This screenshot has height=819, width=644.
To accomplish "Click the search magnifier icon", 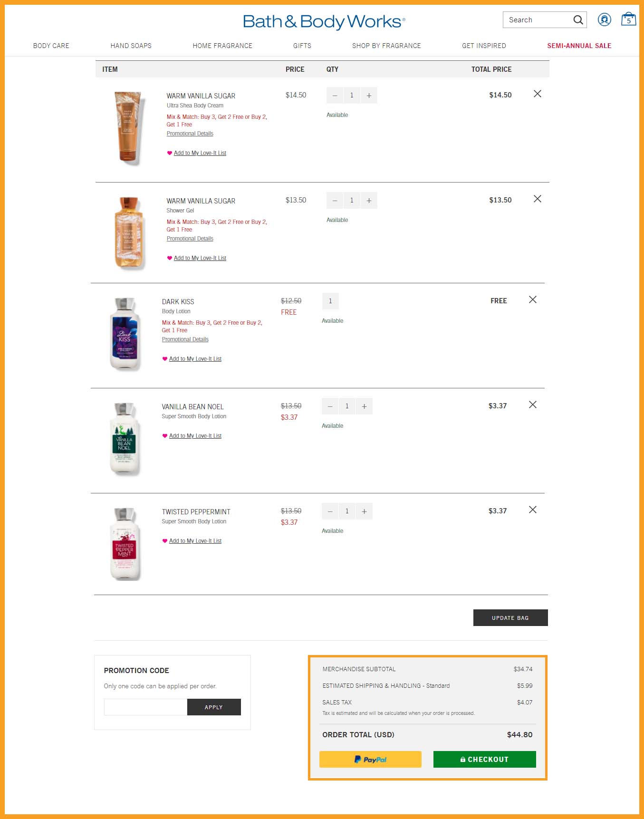I will (x=578, y=20).
